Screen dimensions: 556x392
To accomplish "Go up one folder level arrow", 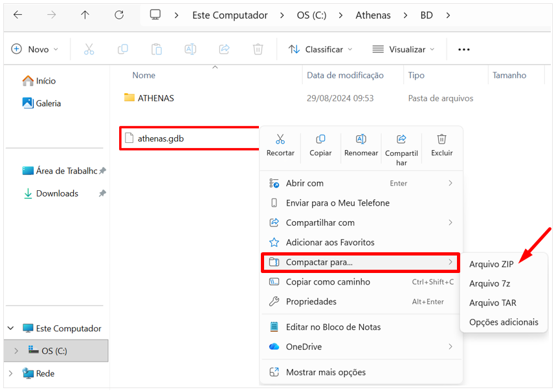I will (85, 15).
